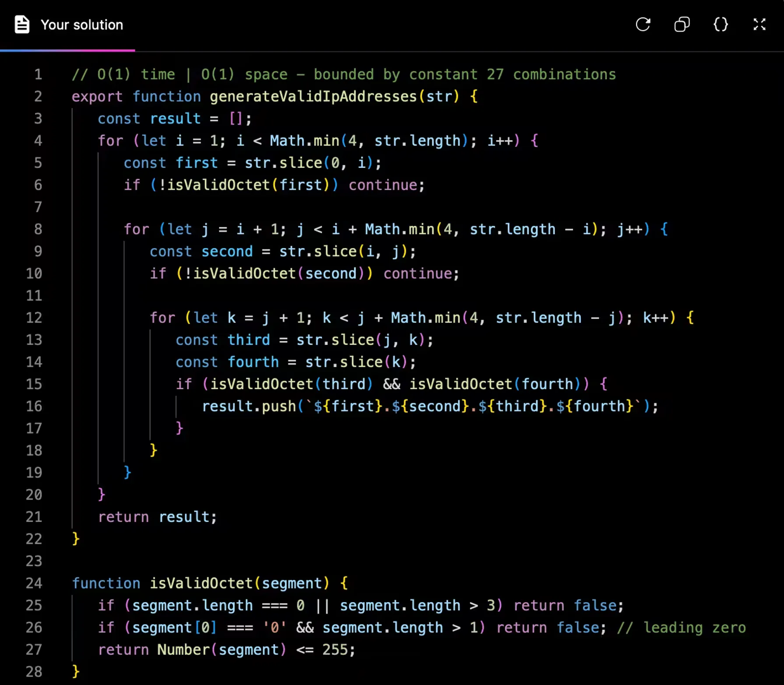Viewport: 784px width, 685px height.
Task: Click the closing brace on line 28
Action: (76, 672)
